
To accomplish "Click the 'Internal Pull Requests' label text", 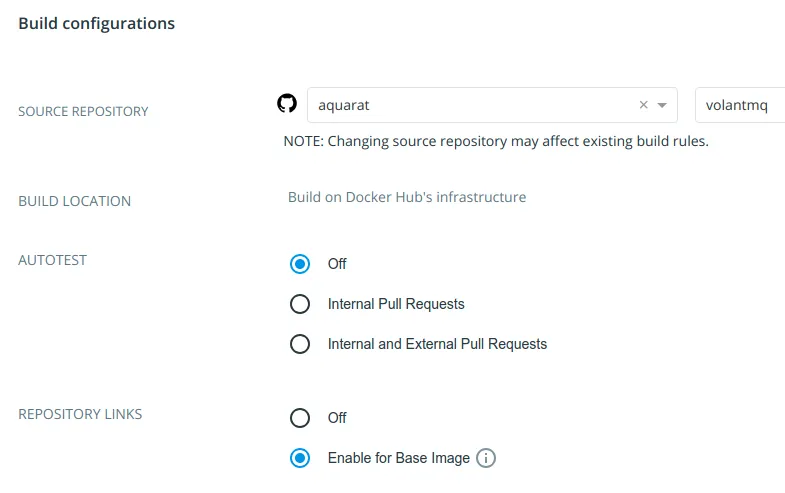I will [x=396, y=304].
